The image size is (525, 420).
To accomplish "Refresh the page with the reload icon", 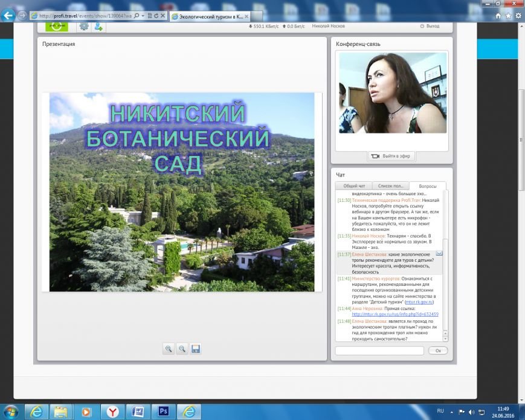I will pos(156,16).
